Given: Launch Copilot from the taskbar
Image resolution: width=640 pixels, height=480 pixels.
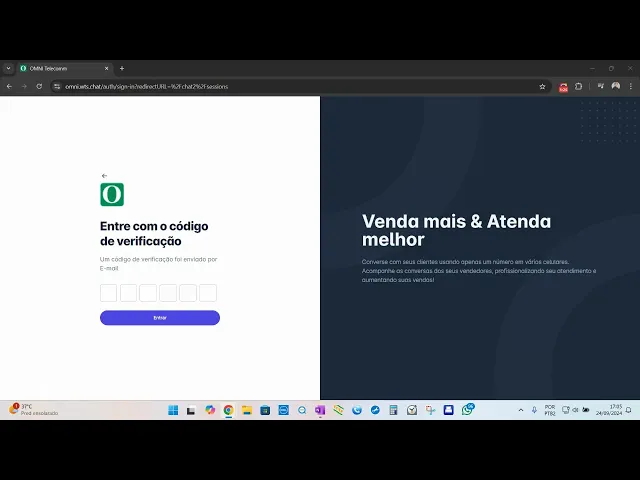Looking at the screenshot, I should coord(210,410).
